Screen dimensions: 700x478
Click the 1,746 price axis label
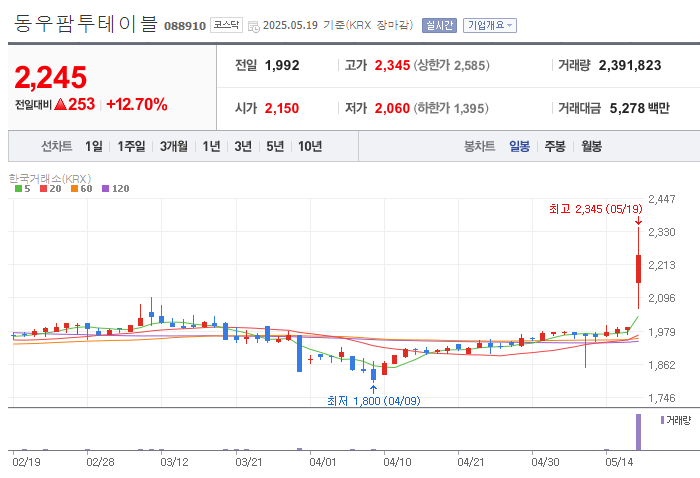[x=662, y=398]
